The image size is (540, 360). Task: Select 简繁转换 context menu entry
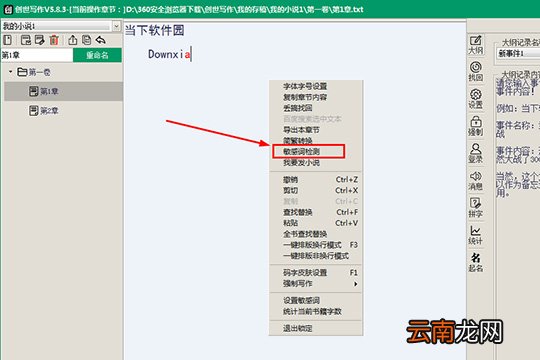(315, 141)
